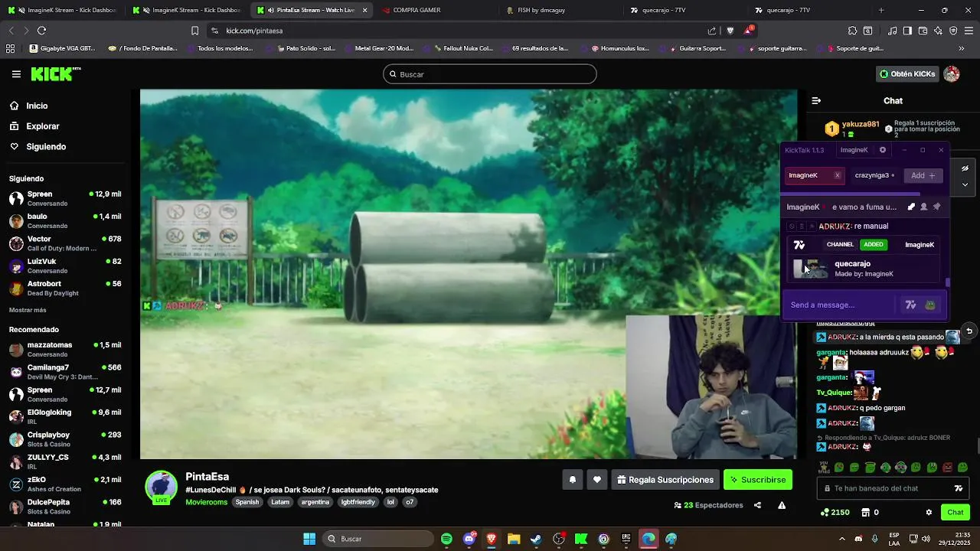Reload the page in browser

pyautogui.click(x=41, y=31)
